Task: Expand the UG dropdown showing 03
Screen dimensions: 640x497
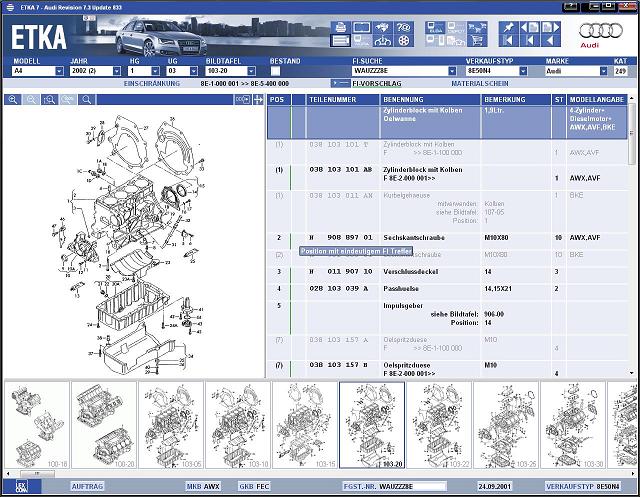Action: [x=193, y=71]
